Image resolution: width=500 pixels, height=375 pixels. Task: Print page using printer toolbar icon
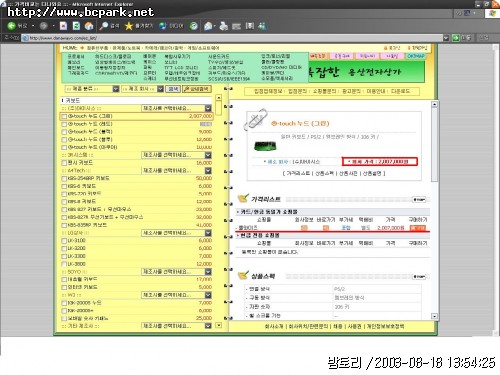point(224,26)
